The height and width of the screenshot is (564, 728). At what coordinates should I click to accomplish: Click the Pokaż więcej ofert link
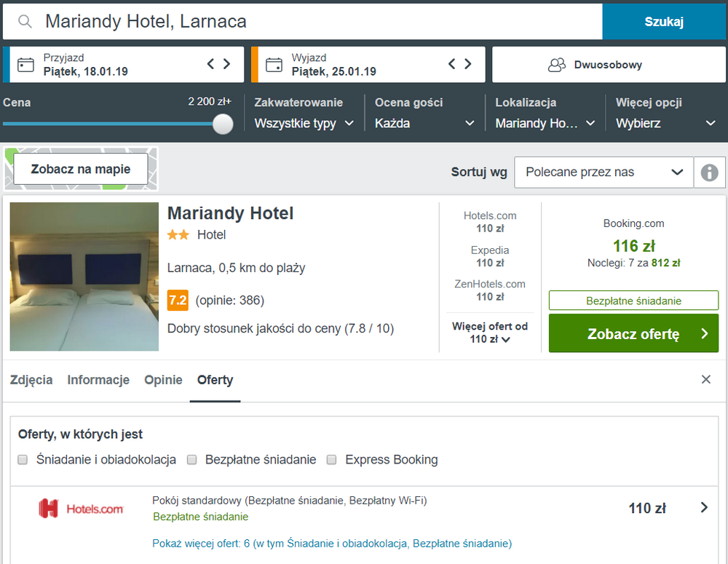pos(332,544)
